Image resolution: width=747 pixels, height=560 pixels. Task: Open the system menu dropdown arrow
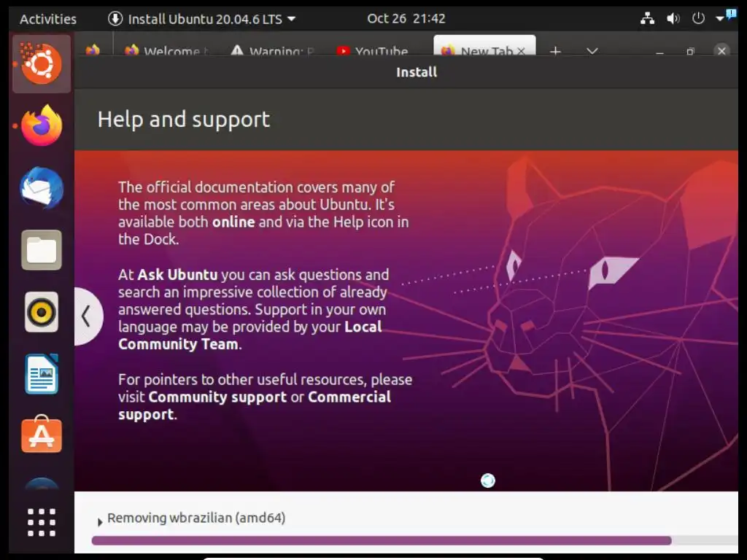[x=720, y=18]
